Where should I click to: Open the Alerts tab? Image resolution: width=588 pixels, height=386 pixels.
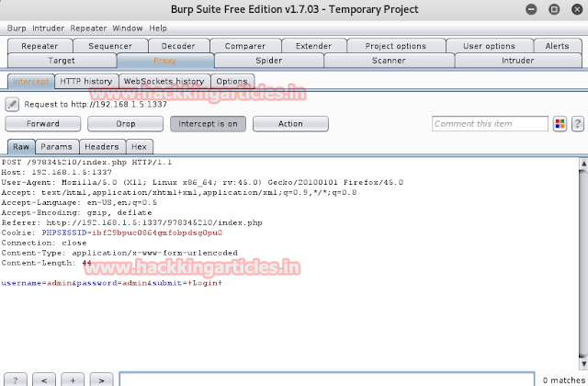558,46
